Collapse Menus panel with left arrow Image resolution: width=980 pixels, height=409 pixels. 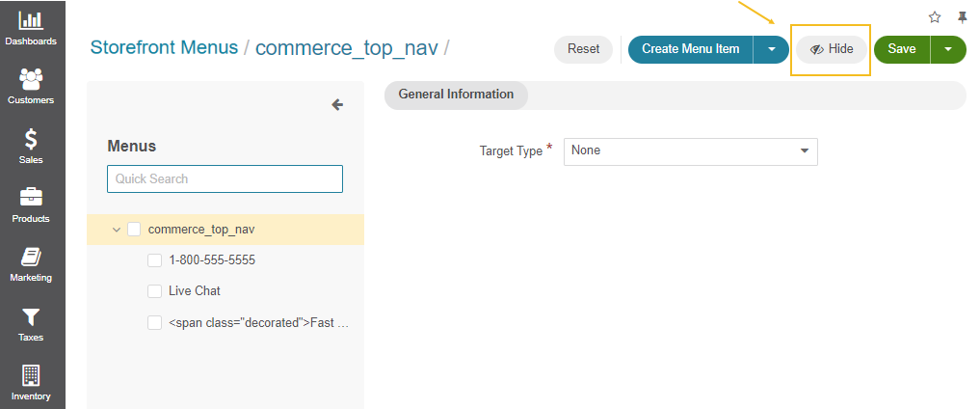click(x=337, y=104)
